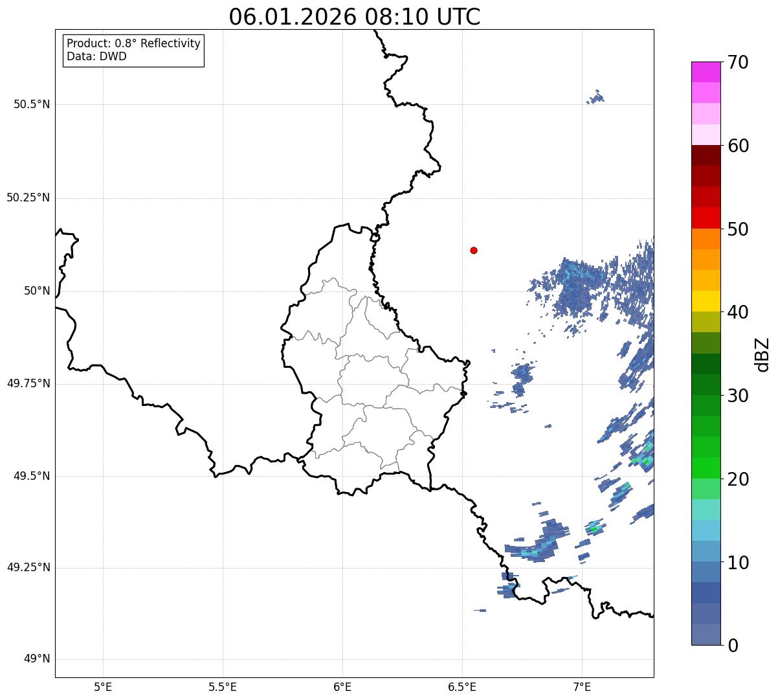Pick the bright red swatch above 50
Image resolution: width=778 pixels, height=700 pixels.
click(x=706, y=218)
